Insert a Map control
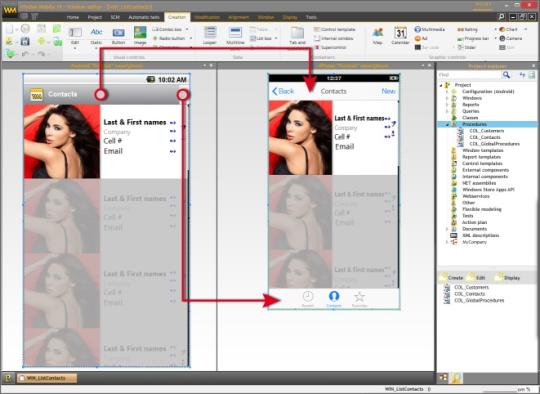The width and height of the screenshot is (540, 394). click(378, 36)
